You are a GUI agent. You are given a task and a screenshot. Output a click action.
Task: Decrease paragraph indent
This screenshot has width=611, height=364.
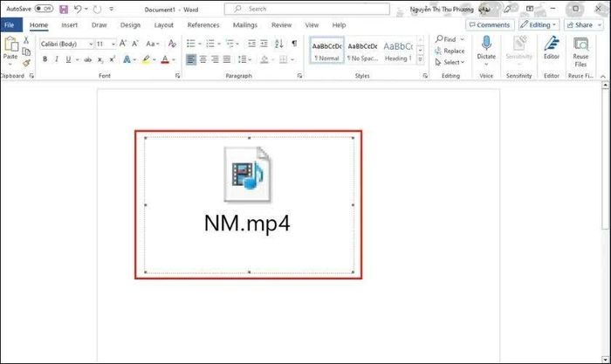tap(251, 44)
